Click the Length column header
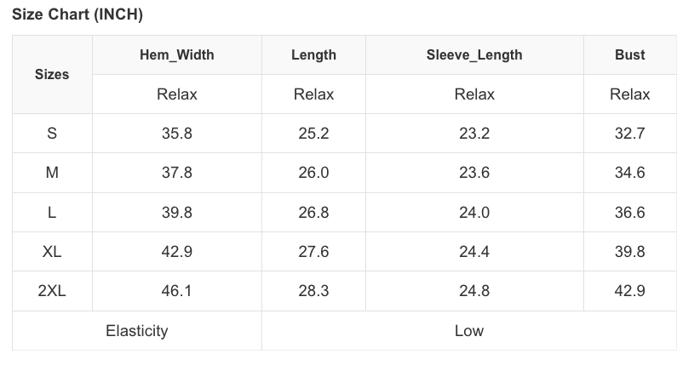This screenshot has width=700, height=371. pyautogui.click(x=313, y=55)
